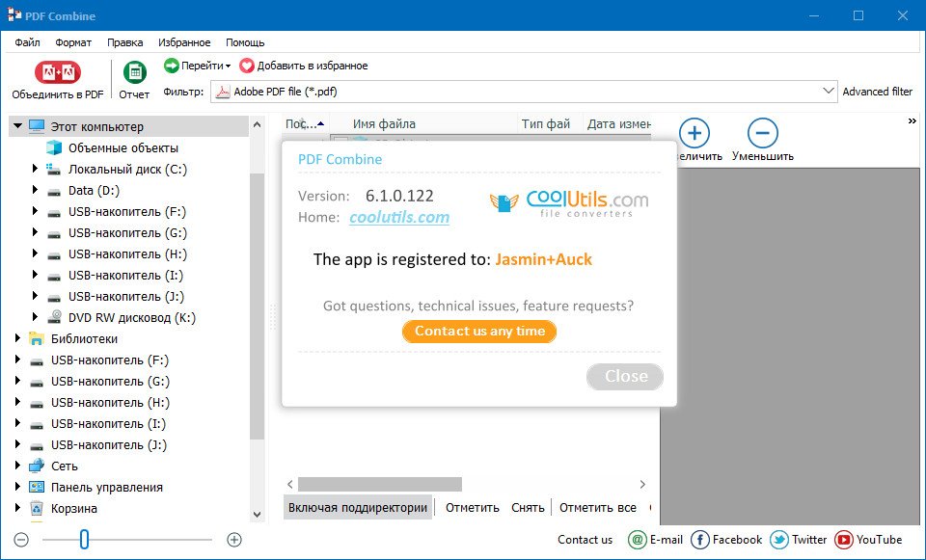Select Data (D:) drive in tree
The width and height of the screenshot is (926, 560).
pos(94,191)
